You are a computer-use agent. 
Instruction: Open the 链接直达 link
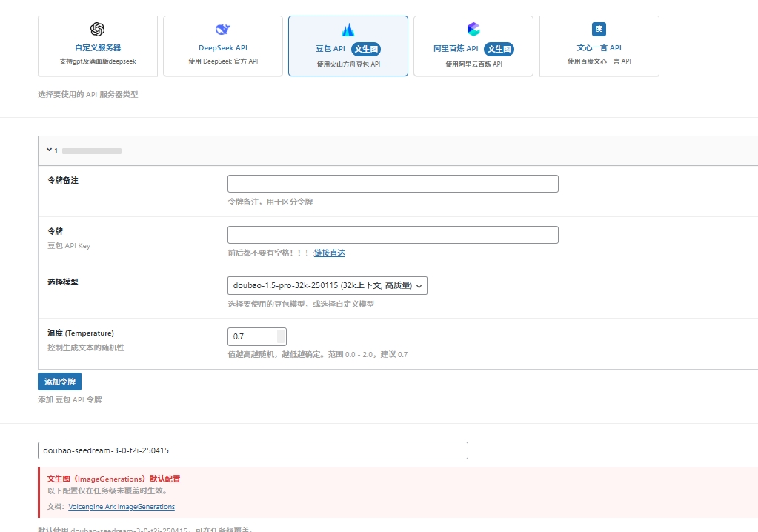pos(329,253)
